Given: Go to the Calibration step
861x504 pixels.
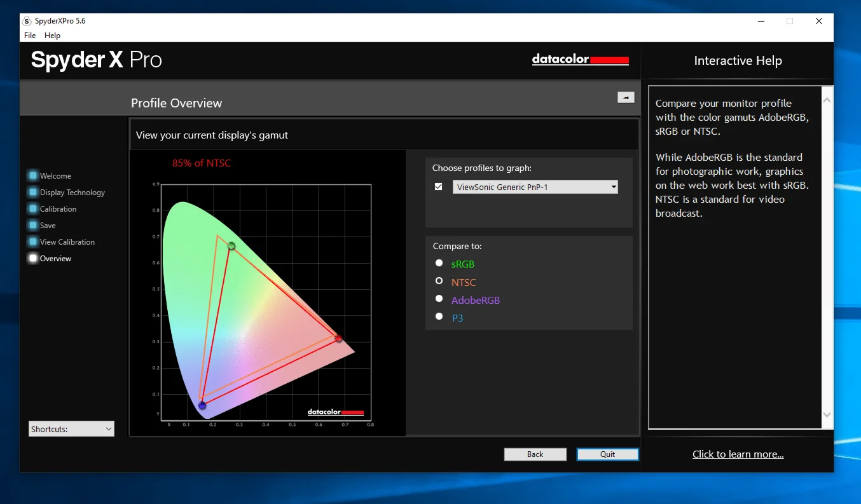Looking at the screenshot, I should click(53, 209).
